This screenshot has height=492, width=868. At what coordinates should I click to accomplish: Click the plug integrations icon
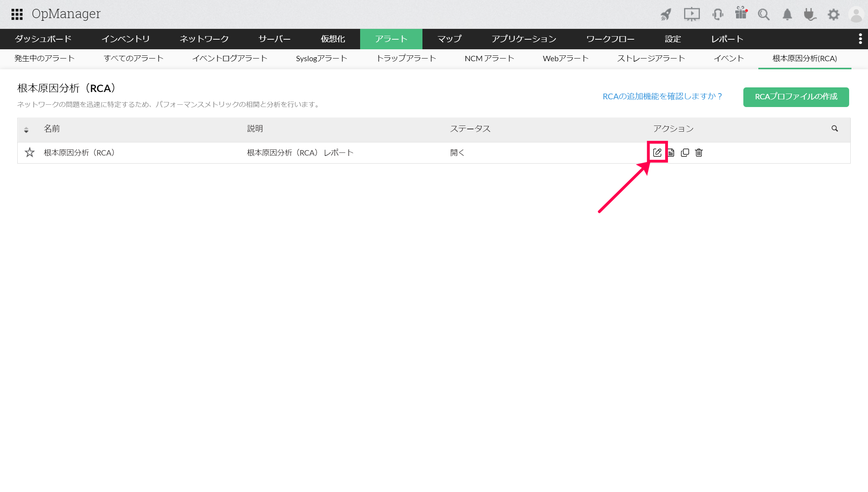[810, 15]
